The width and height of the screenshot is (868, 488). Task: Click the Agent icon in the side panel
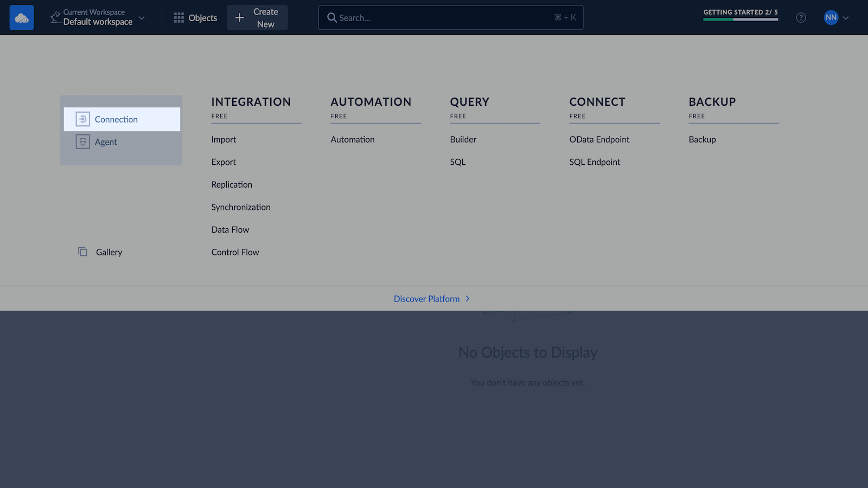click(x=82, y=142)
